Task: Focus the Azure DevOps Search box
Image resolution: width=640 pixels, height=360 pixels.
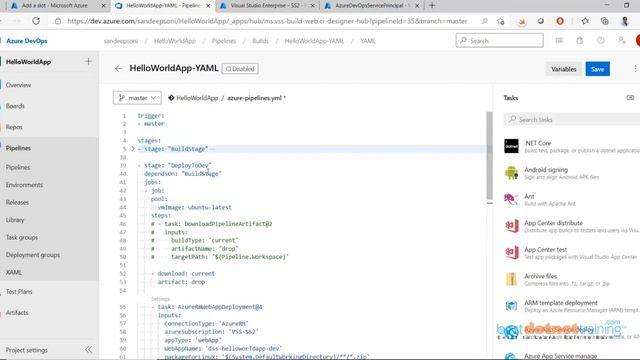Action: [x=500, y=40]
